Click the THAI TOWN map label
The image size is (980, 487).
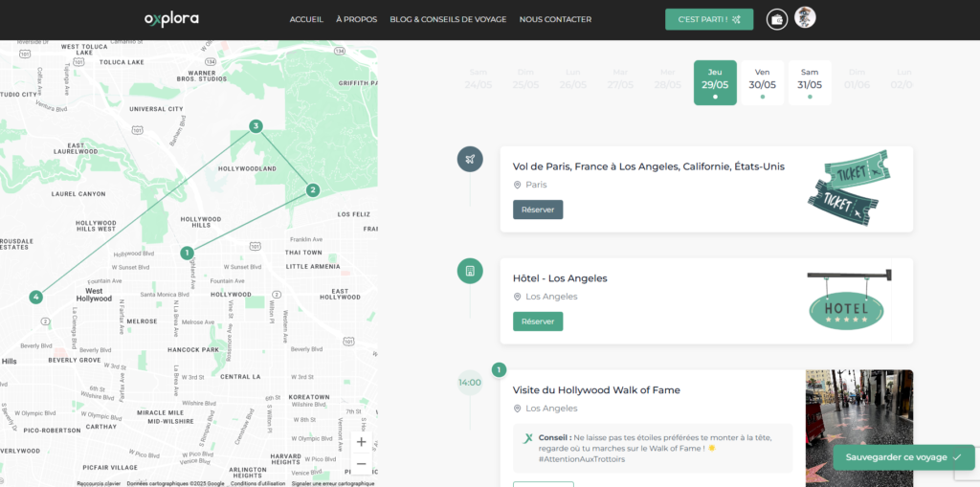303,253
